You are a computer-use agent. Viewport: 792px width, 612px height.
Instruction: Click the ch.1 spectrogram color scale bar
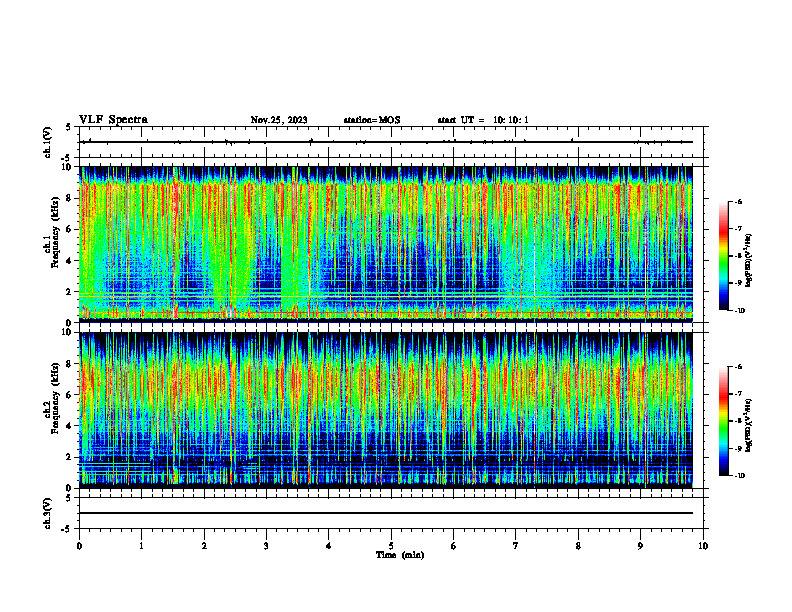[x=723, y=256]
